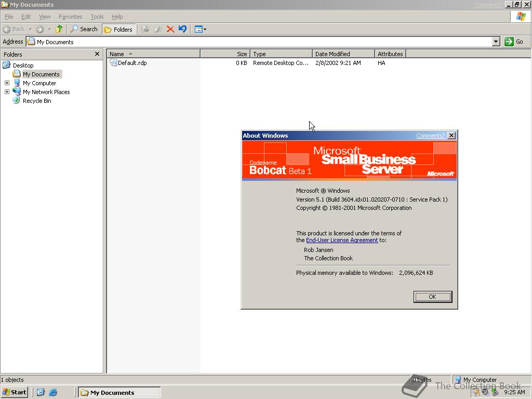Screen dimensions: 532x399
Task: Sort by the Type column header
Action: [281, 54]
